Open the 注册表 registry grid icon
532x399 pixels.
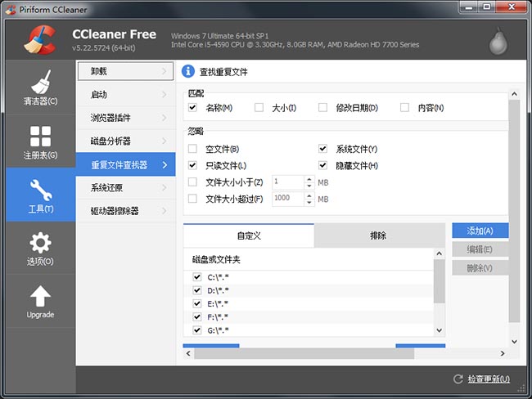tap(40, 136)
